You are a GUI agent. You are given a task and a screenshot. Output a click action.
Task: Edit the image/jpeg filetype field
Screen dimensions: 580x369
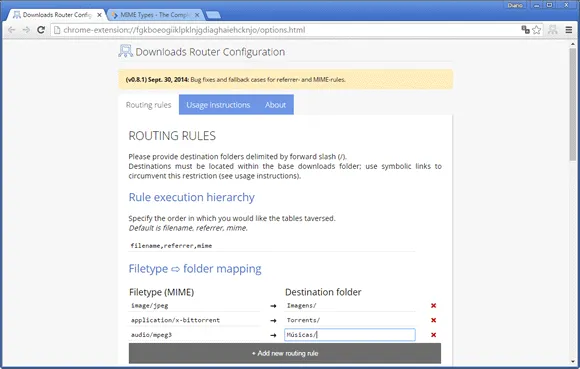point(195,305)
